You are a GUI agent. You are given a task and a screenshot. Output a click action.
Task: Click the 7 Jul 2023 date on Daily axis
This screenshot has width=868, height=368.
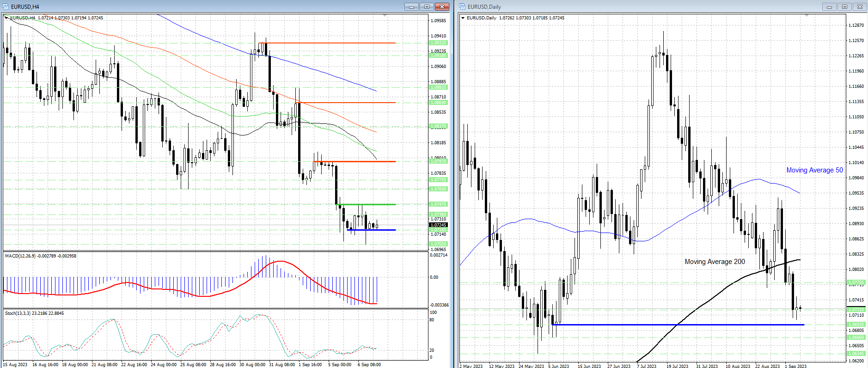(646, 366)
